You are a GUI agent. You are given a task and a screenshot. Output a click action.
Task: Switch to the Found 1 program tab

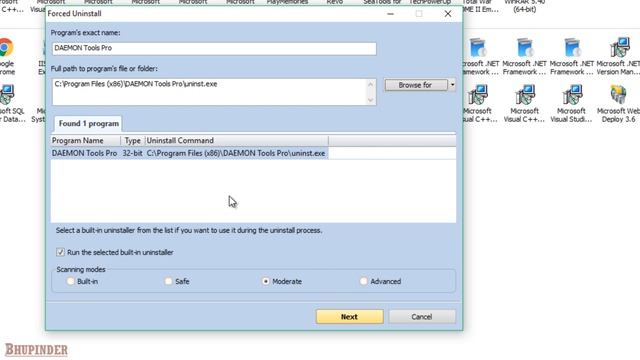coord(89,123)
